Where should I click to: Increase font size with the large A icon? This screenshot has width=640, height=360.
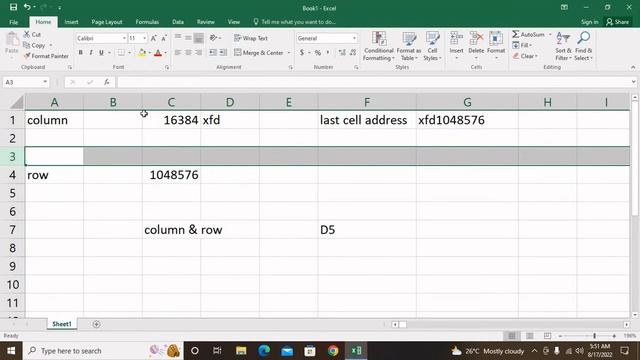pos(153,38)
